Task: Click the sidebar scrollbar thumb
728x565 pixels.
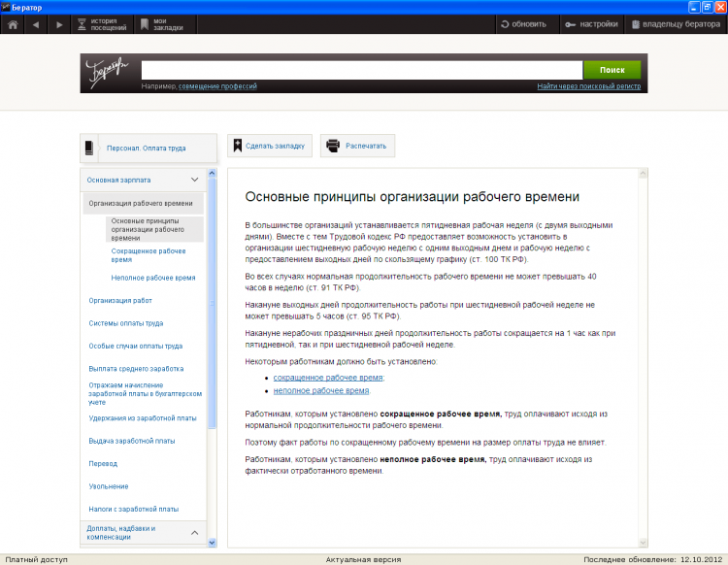Action: point(213,303)
